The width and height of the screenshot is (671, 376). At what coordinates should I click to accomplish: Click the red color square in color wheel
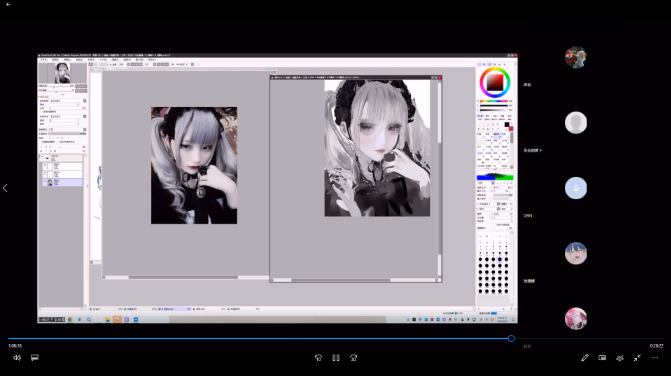click(x=495, y=82)
